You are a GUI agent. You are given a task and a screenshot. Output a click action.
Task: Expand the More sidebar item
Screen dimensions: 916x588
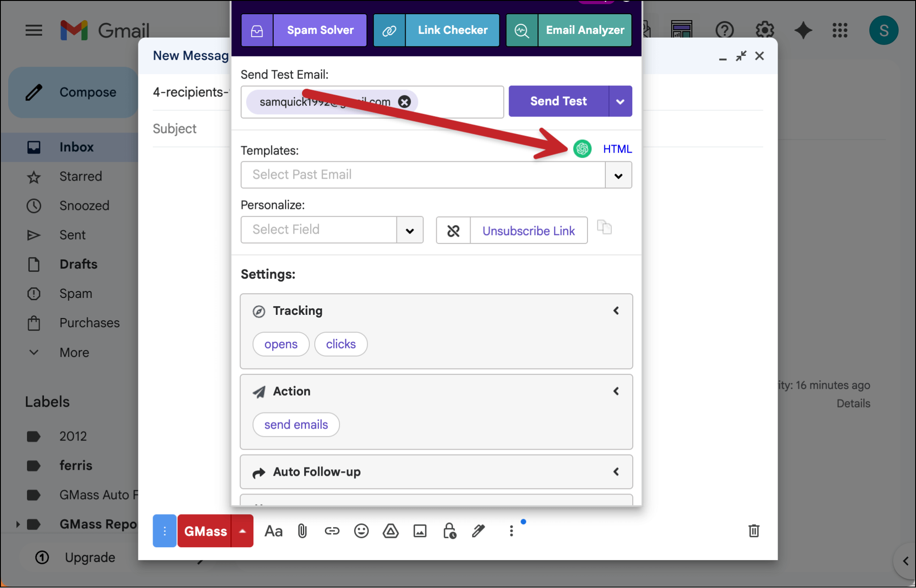(74, 352)
